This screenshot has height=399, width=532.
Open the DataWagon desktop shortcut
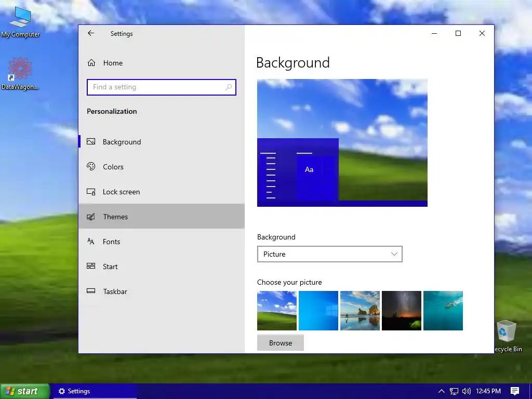20,74
